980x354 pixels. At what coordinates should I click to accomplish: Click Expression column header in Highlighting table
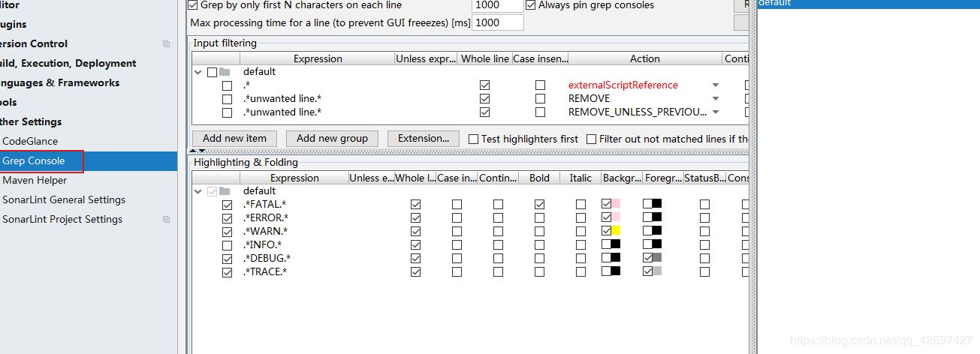tap(294, 178)
